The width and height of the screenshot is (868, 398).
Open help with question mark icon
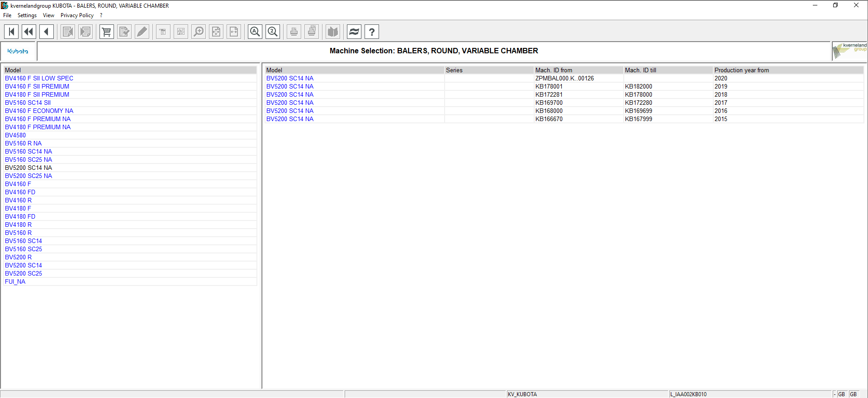point(372,32)
